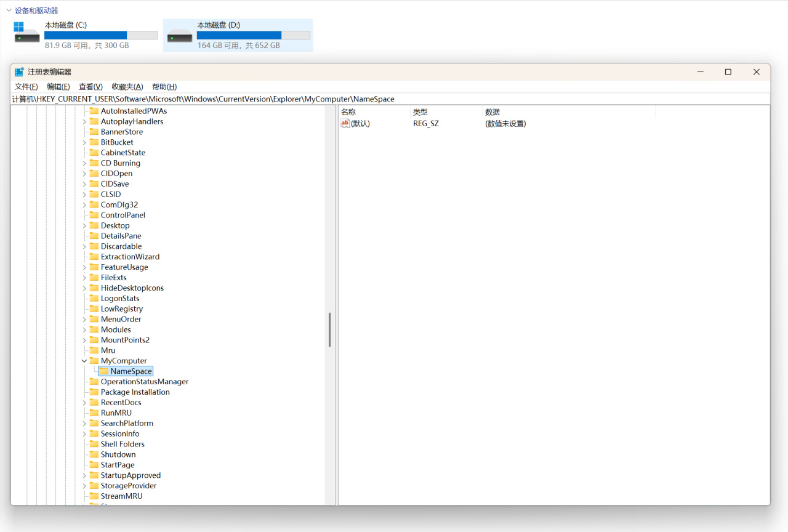The image size is (788, 532).
Task: Click the ExtractionWizard folder icon
Action: (94, 257)
